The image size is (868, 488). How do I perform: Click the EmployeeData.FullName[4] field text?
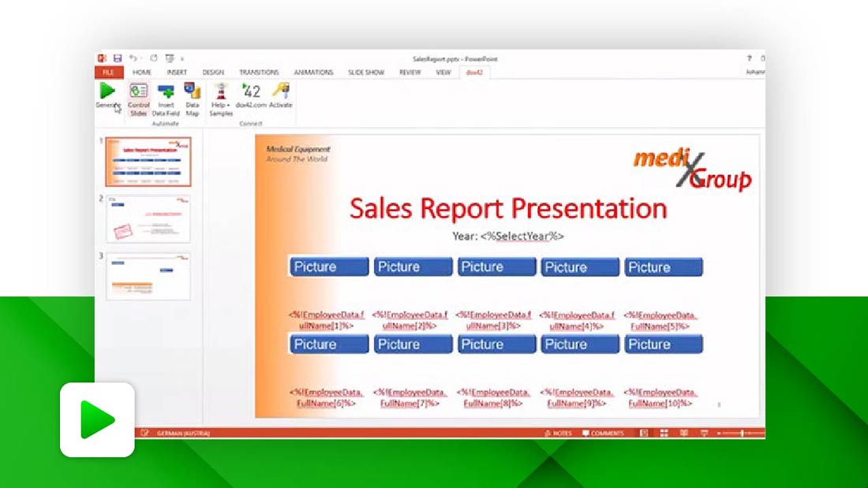pyautogui.click(x=577, y=320)
